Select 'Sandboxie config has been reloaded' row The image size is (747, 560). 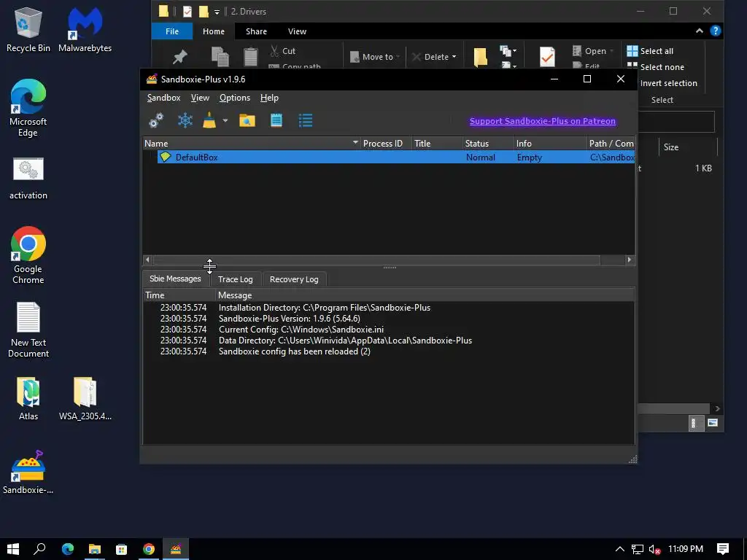pyautogui.click(x=389, y=351)
